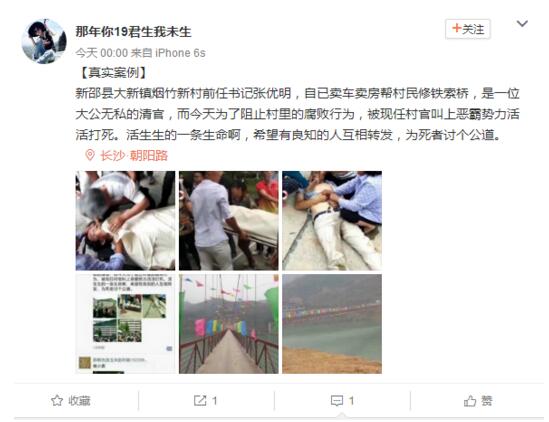Open the 长沙·朝阳路 location link

click(x=134, y=155)
